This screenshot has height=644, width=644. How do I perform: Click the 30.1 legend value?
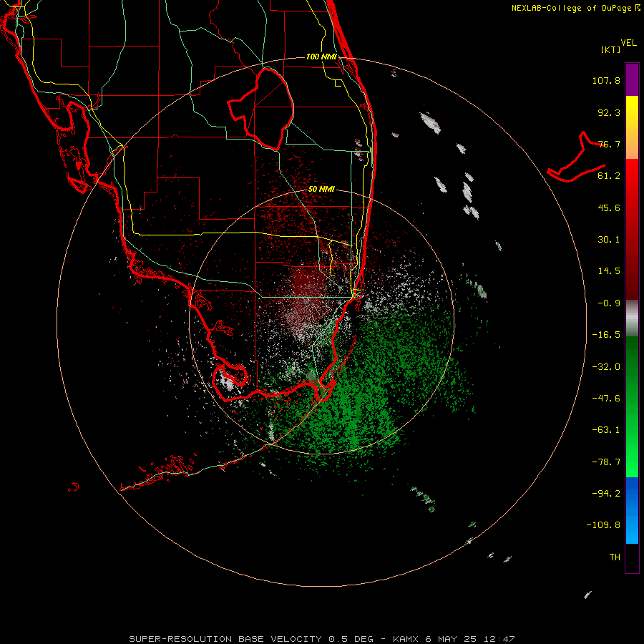click(x=609, y=240)
